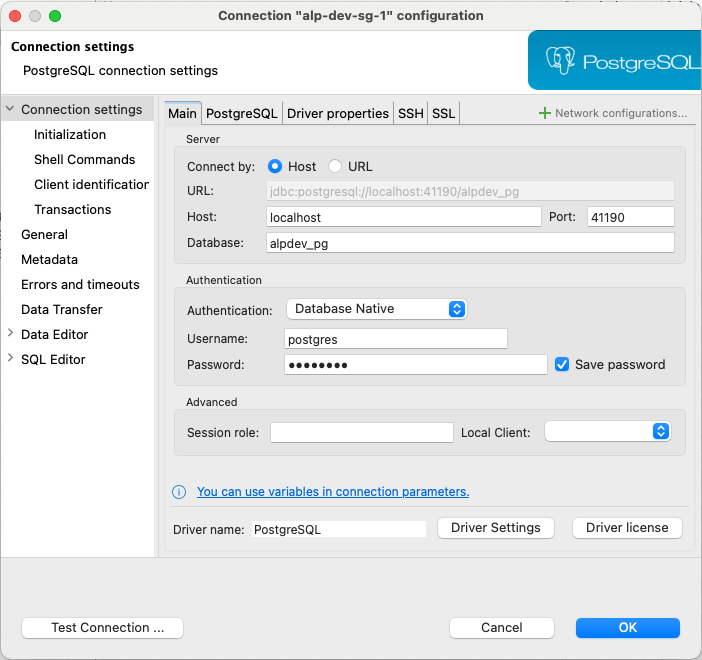Open the Authentication type dropdown
Image resolution: width=702 pixels, height=660 pixels.
(x=376, y=309)
